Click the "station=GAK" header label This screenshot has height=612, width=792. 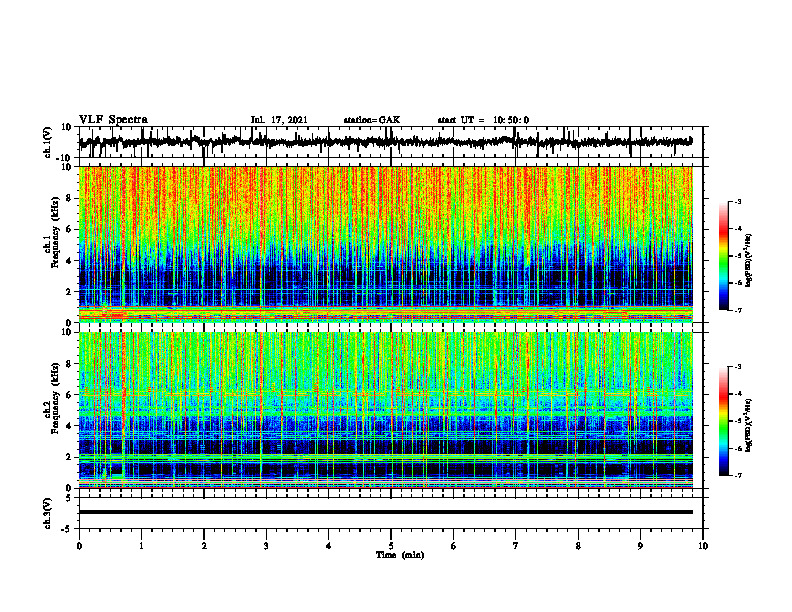click(372, 120)
